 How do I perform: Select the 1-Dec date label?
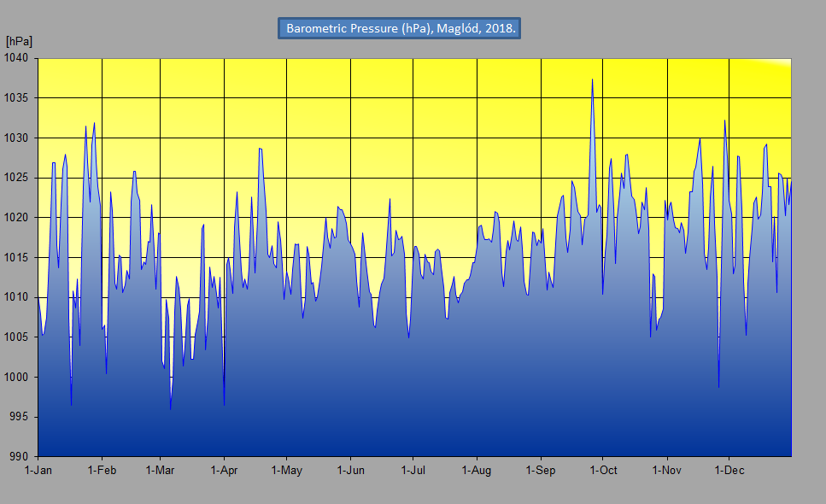coord(729,470)
